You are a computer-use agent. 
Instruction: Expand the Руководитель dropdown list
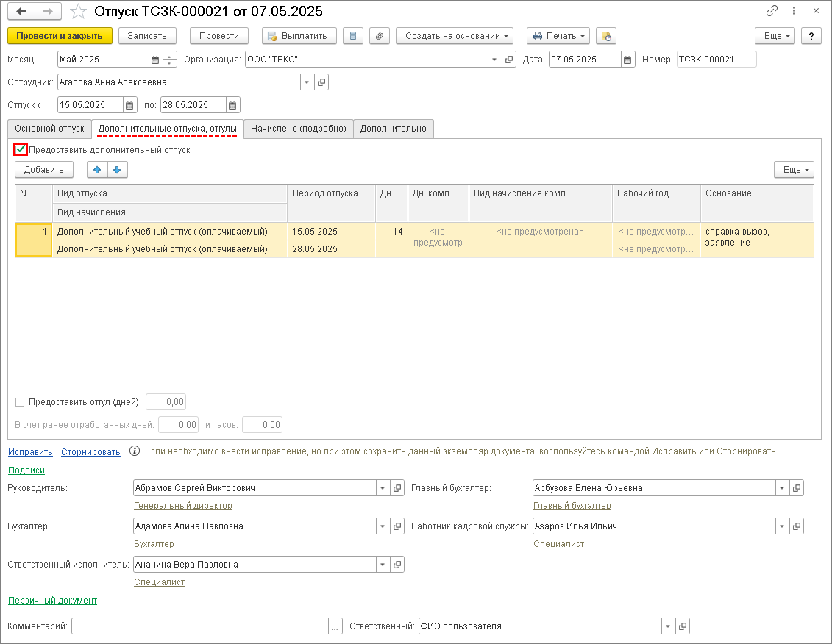383,488
